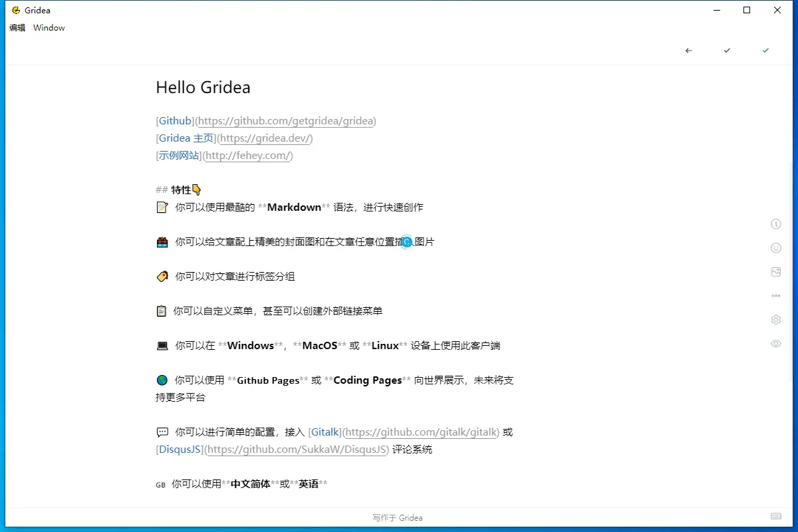Image resolution: width=798 pixels, height=532 pixels.
Task: Click the https://github.com/getgridea/gridea URL
Action: [x=286, y=121]
